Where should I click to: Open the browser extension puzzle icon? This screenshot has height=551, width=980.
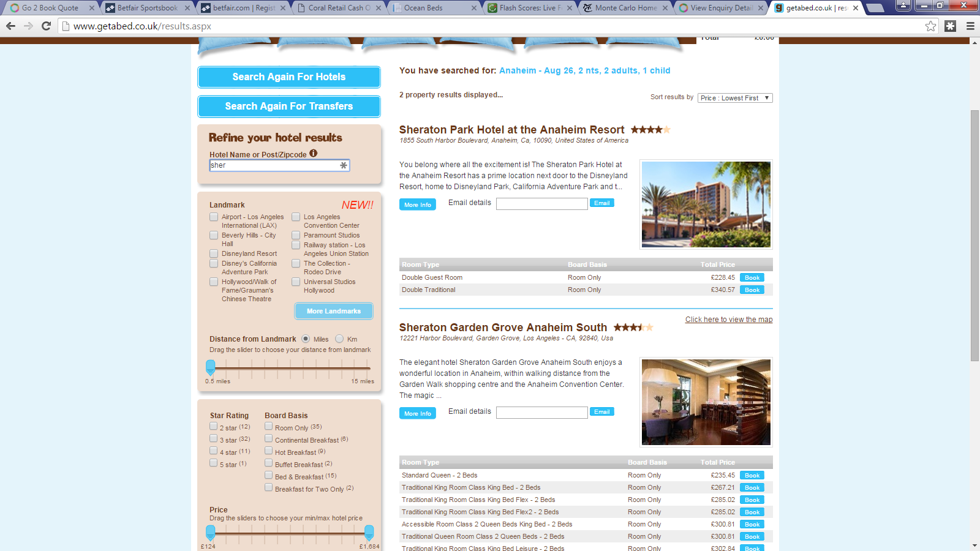tap(951, 26)
